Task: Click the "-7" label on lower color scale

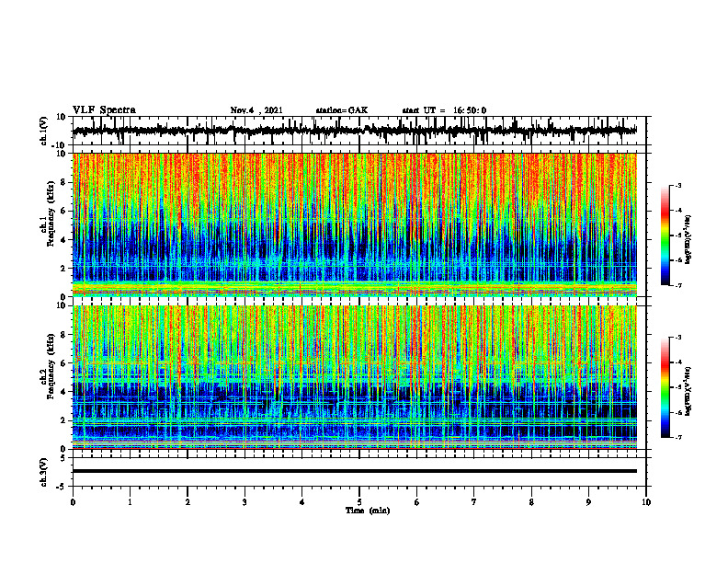Action: click(x=677, y=437)
